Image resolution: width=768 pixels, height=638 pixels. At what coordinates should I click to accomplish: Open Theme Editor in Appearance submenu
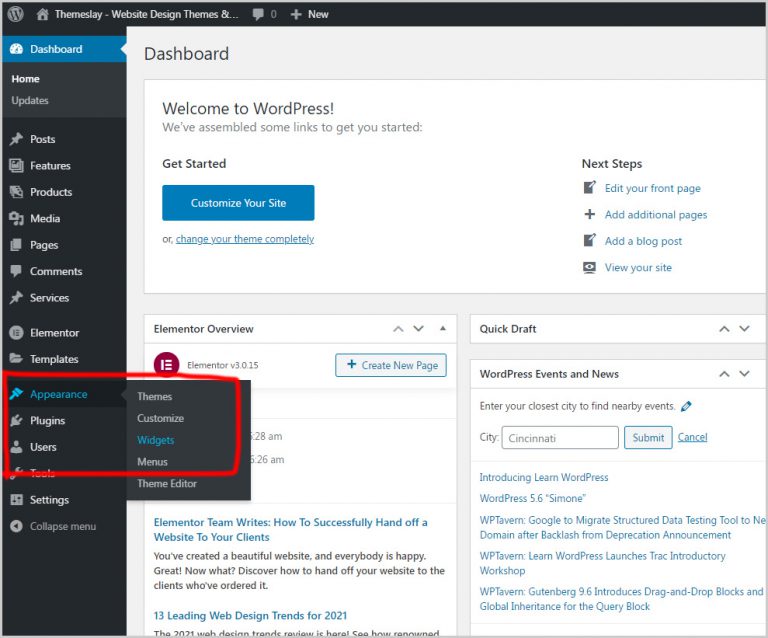pyautogui.click(x=167, y=483)
